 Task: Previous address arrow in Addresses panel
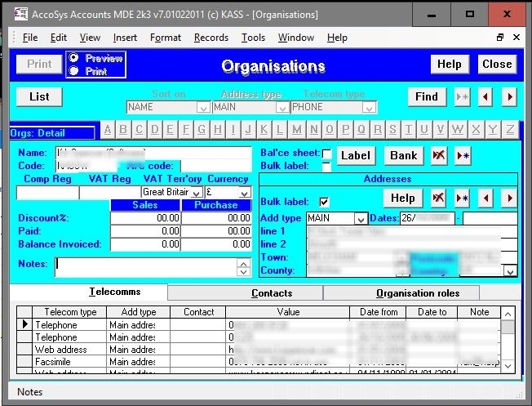485,198
